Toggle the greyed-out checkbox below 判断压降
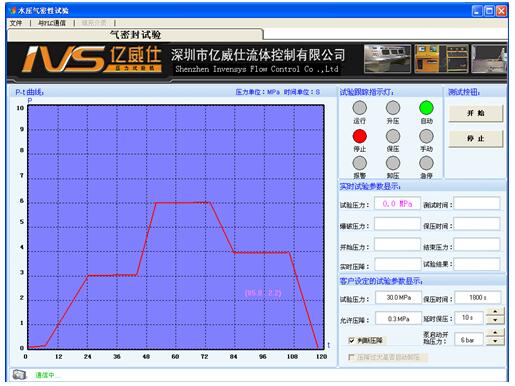 pos(351,357)
